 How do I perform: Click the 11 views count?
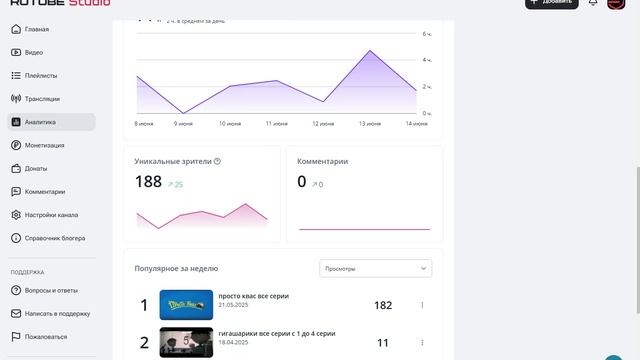[x=383, y=343]
